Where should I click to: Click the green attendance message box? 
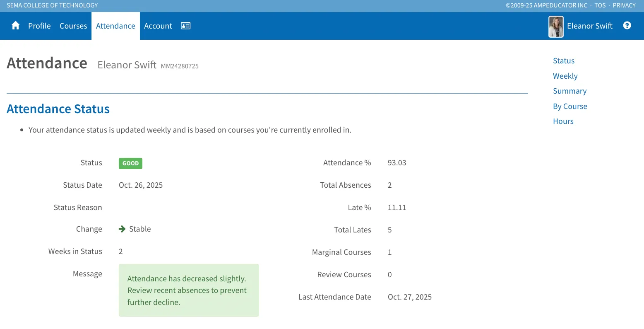189,290
